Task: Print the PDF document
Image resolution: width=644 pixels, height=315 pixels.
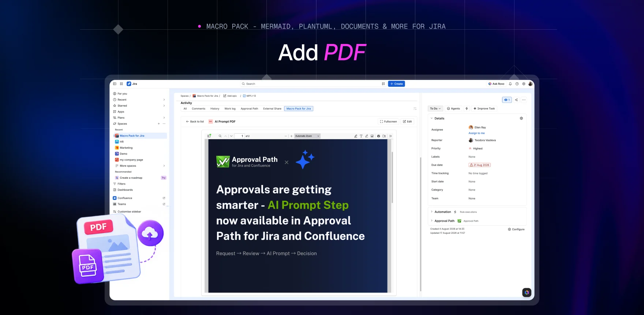Action: tap(379, 136)
